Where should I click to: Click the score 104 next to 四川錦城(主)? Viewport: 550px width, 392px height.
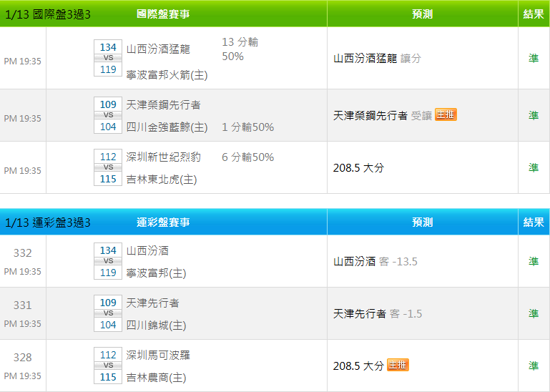pos(108,325)
